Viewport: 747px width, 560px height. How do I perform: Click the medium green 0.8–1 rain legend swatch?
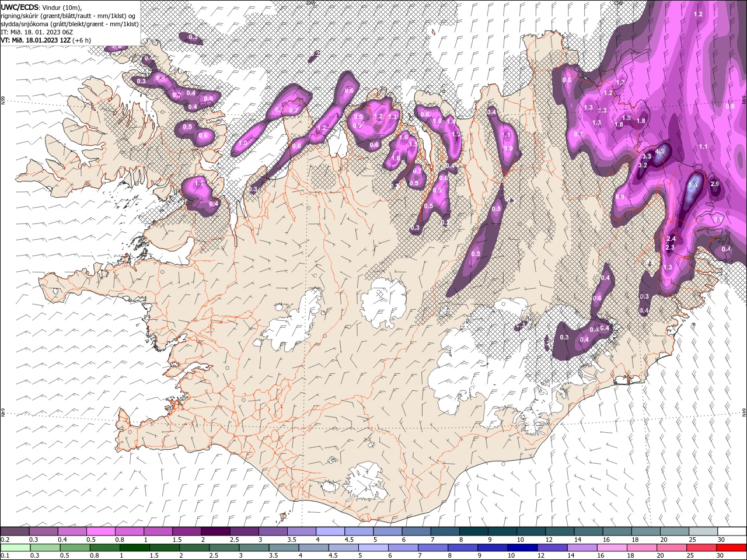(x=104, y=548)
